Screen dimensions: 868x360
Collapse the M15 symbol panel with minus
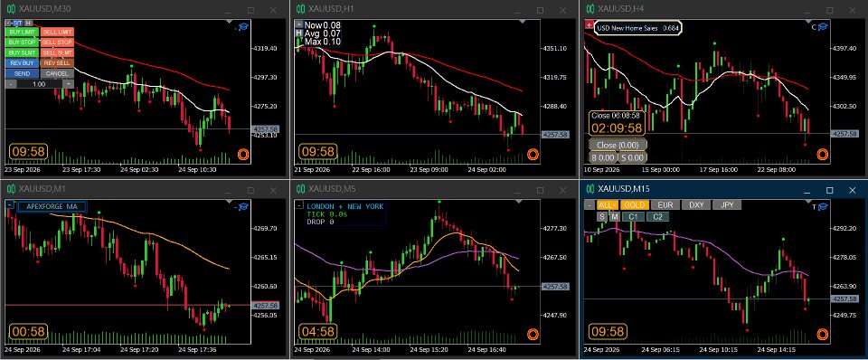click(x=590, y=205)
